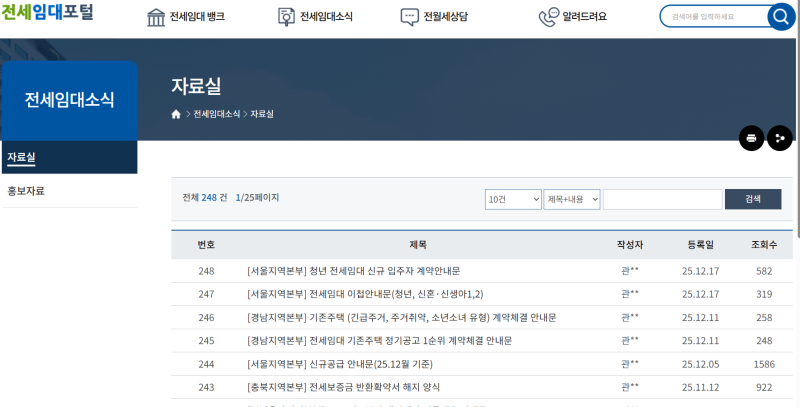Click the 자료실 page title

coord(196,86)
